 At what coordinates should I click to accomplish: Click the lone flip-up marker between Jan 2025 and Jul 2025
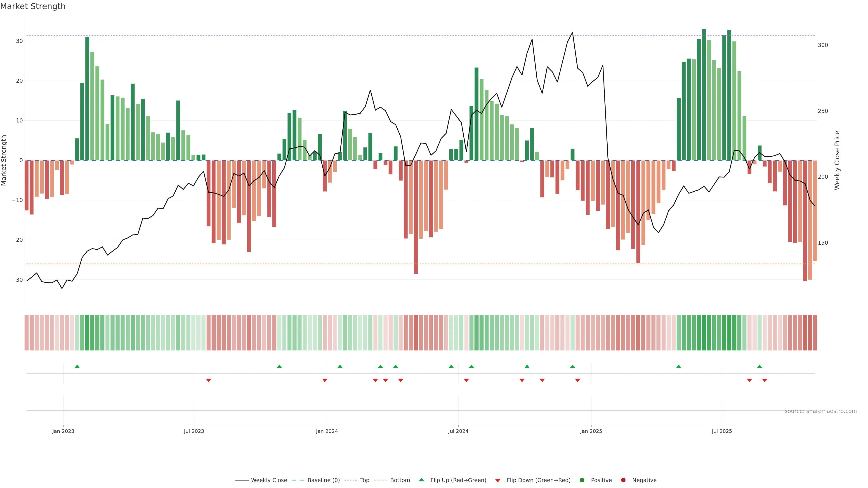[x=679, y=366]
